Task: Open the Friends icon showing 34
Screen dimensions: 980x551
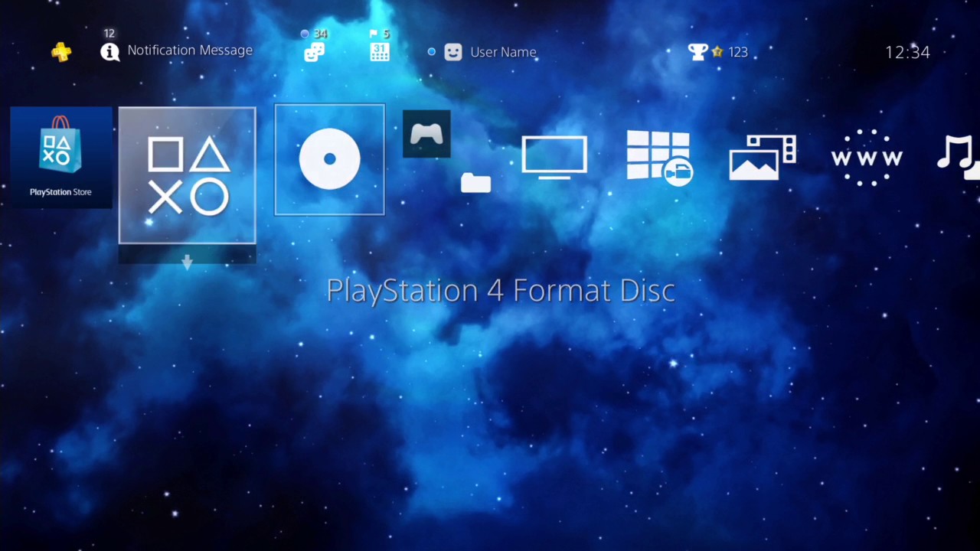Action: click(x=314, y=51)
